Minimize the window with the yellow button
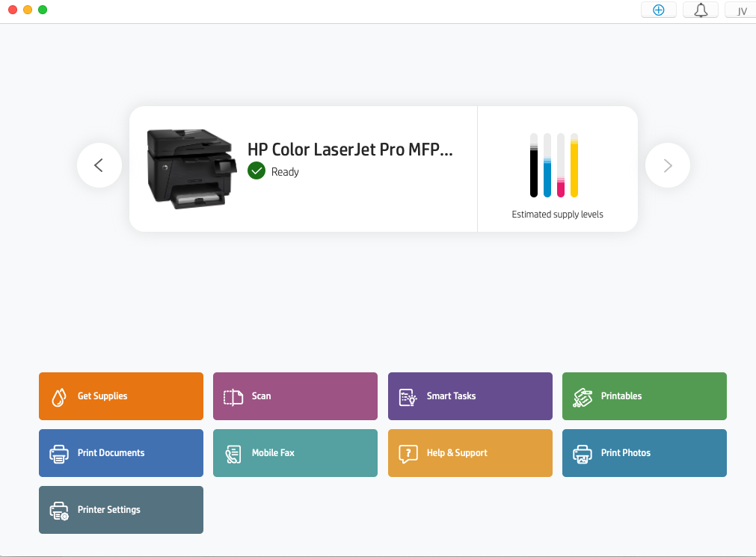This screenshot has width=756, height=557. tap(28, 10)
